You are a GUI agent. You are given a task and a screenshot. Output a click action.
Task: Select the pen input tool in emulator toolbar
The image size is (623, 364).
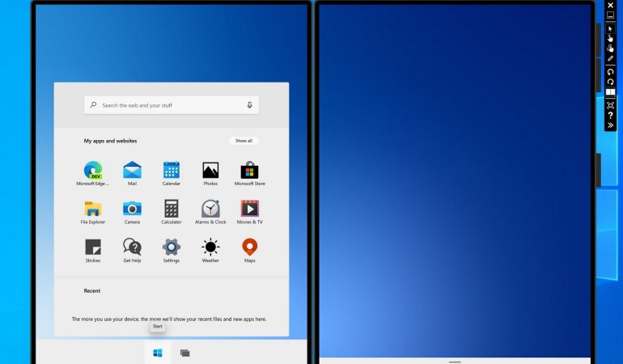(x=610, y=58)
